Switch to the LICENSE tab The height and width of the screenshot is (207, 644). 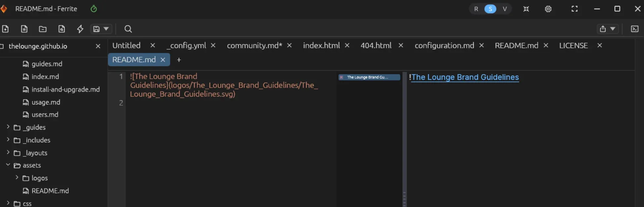click(x=574, y=45)
